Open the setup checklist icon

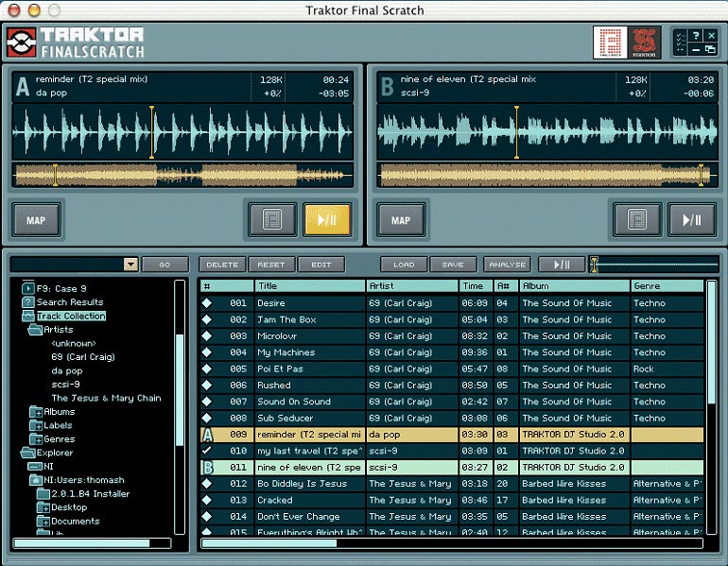(680, 42)
